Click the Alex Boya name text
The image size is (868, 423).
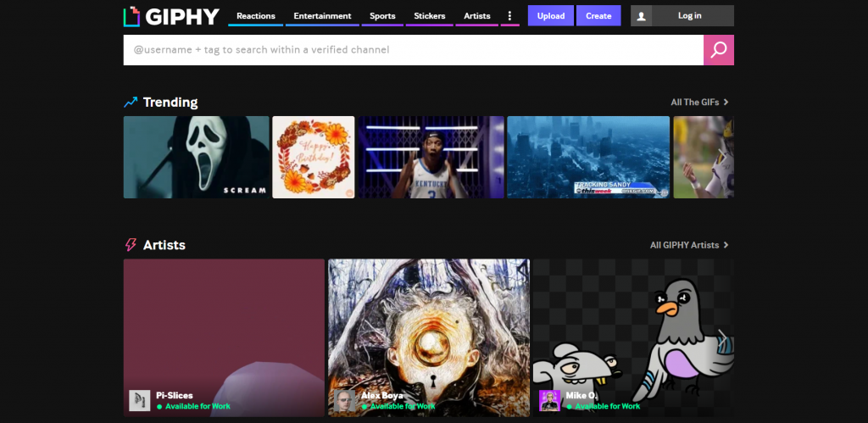click(x=382, y=395)
